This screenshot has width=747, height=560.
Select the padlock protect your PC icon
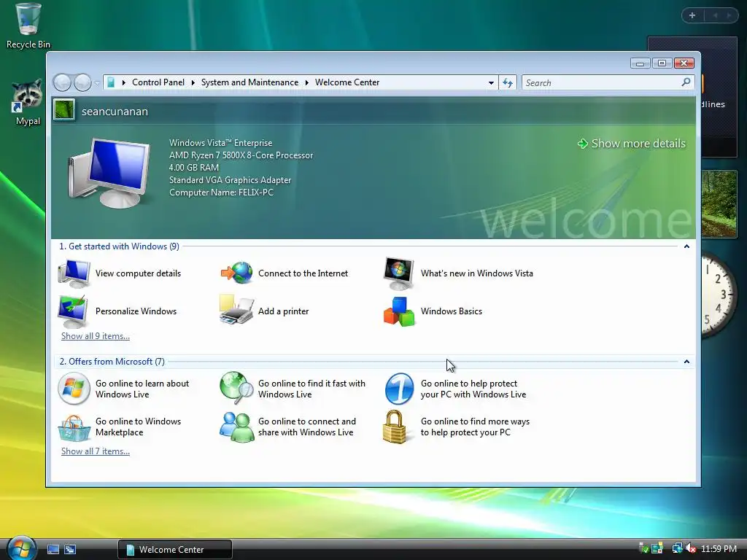coord(395,427)
